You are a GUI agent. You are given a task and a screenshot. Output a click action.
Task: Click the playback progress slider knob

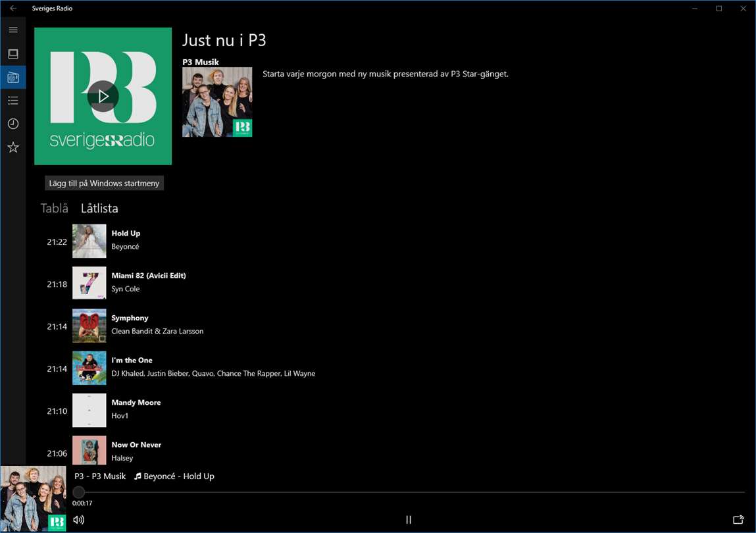coord(78,492)
